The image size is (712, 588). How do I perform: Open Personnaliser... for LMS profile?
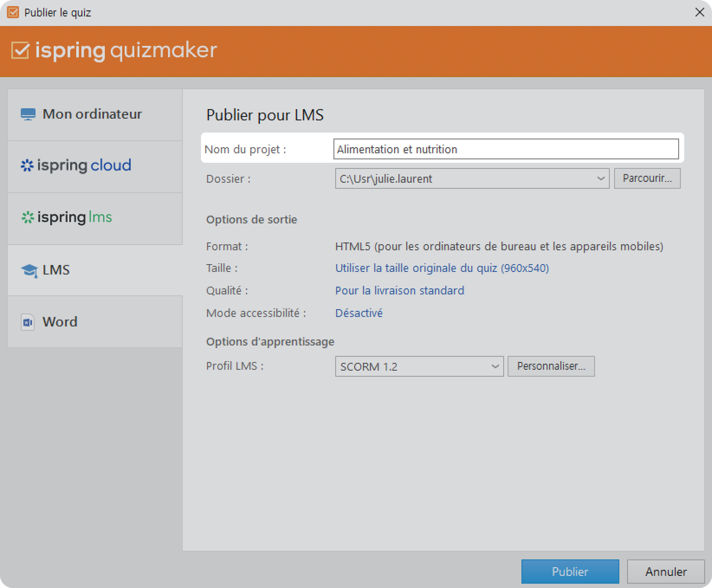[551, 366]
